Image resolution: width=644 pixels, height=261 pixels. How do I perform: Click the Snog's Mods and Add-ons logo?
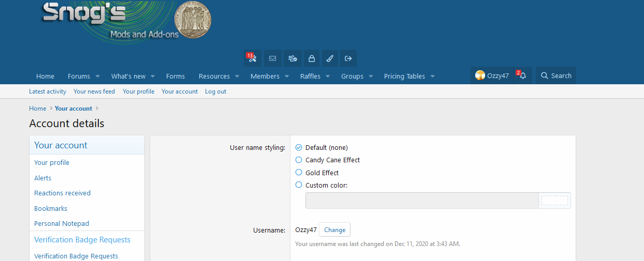click(x=127, y=21)
